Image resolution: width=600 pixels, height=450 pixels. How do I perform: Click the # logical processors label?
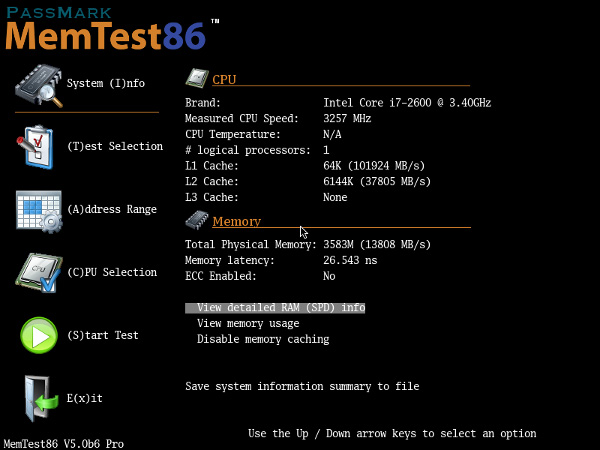248,150
